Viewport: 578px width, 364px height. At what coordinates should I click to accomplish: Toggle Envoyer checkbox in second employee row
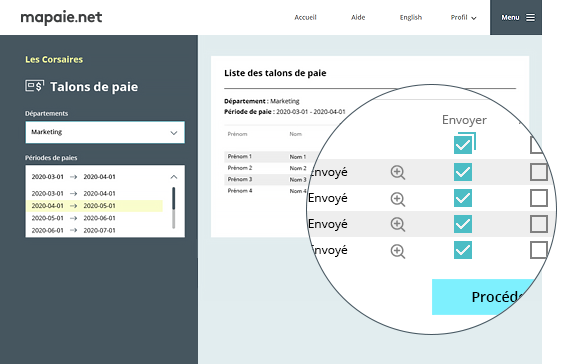(463, 198)
